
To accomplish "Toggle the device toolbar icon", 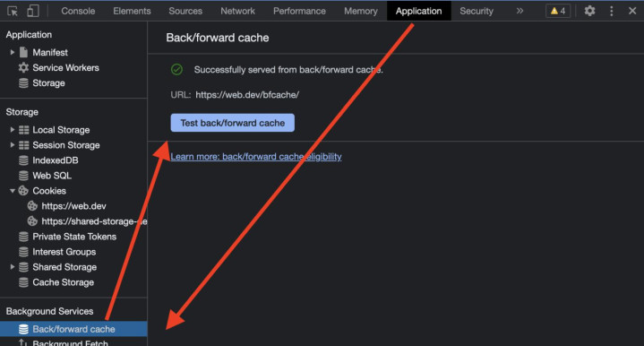I will tap(33, 11).
